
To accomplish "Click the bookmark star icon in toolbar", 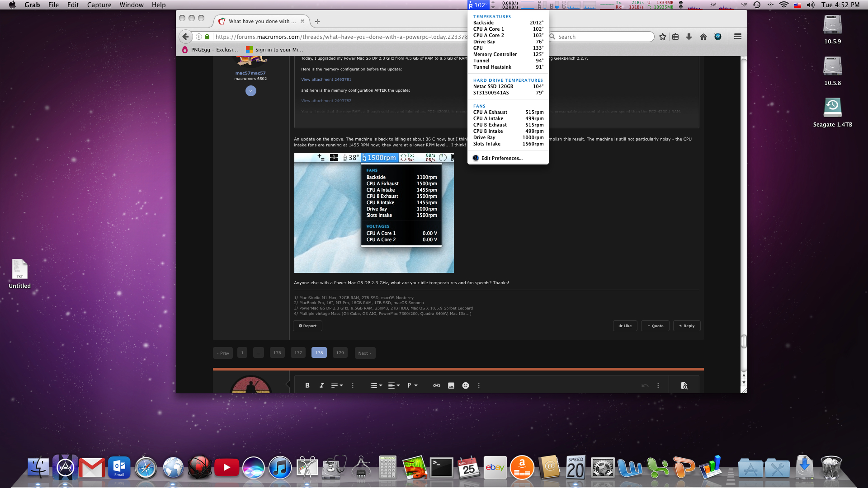I will [x=662, y=37].
